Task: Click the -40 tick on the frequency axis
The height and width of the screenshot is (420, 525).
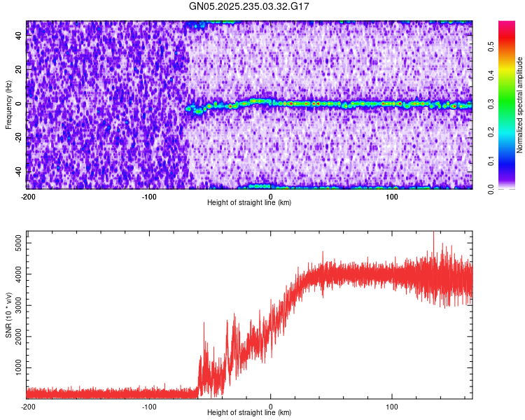Action: click(18, 171)
